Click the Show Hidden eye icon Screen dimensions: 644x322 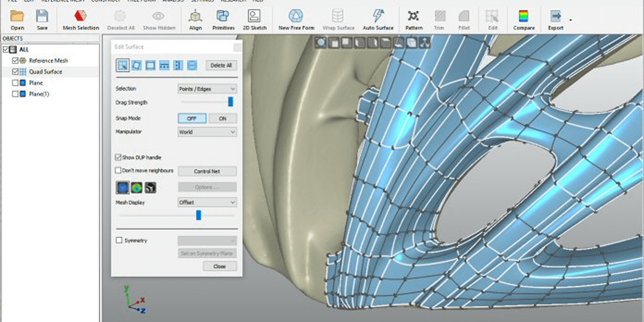click(158, 16)
